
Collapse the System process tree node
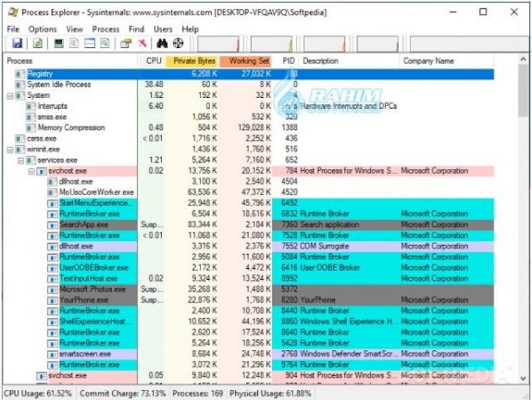tap(9, 96)
